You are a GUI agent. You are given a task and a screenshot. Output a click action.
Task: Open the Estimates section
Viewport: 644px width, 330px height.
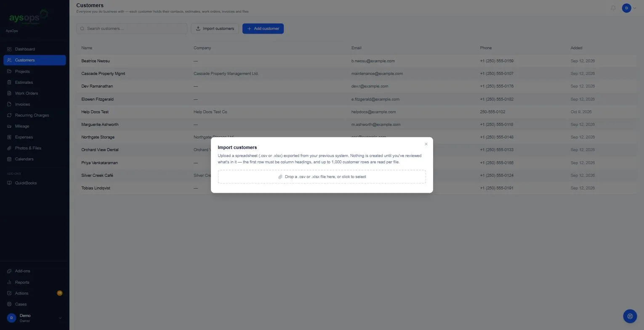pos(35,82)
